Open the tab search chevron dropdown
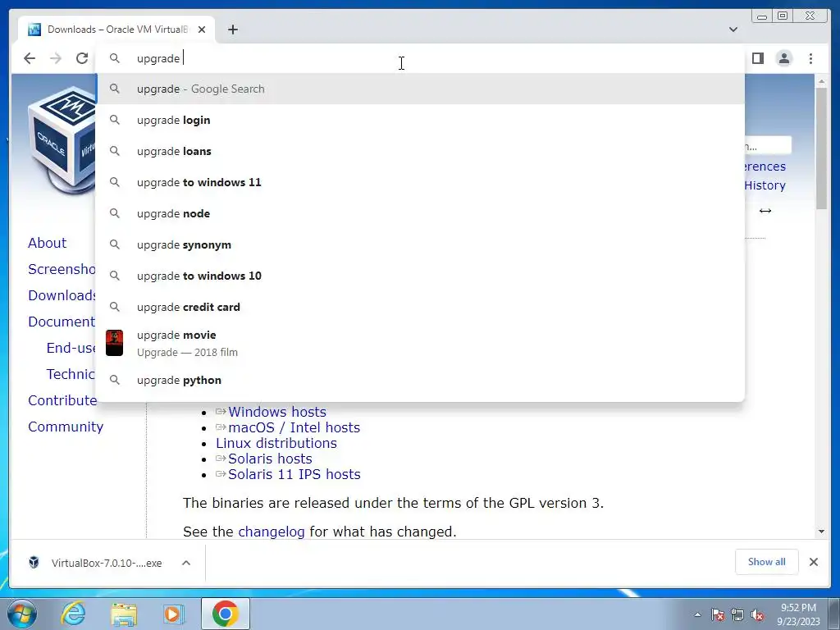Image resolution: width=840 pixels, height=630 pixels. [733, 30]
